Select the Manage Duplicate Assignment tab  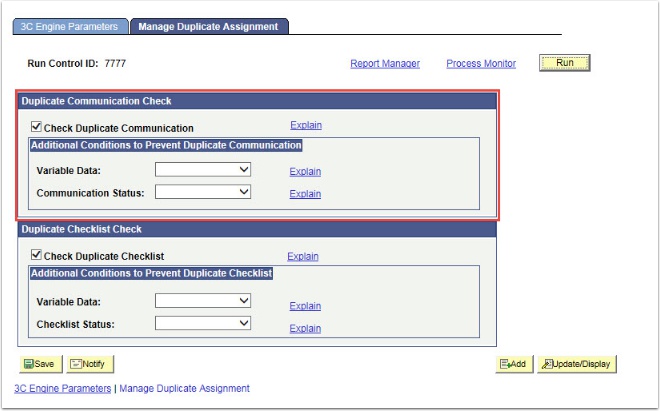[209, 27]
